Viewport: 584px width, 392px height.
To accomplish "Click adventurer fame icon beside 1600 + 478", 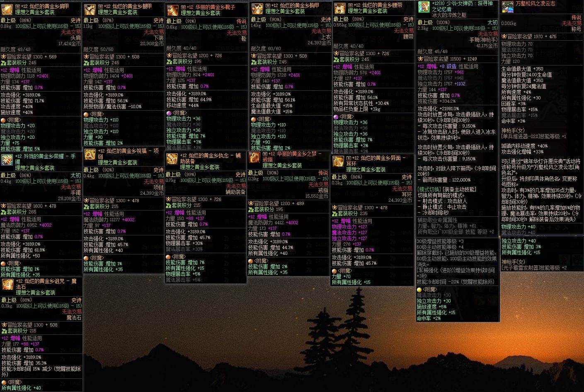I will click(3, 206).
